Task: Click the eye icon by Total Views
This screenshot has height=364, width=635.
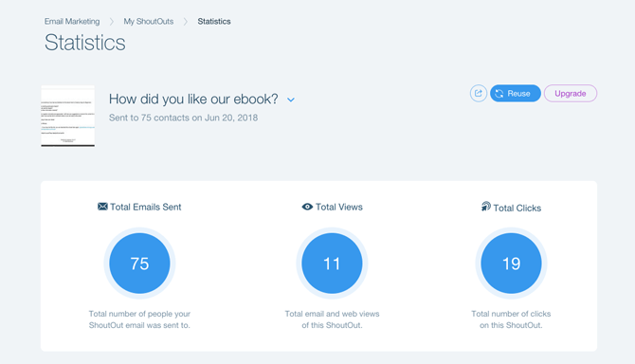Action: point(307,207)
